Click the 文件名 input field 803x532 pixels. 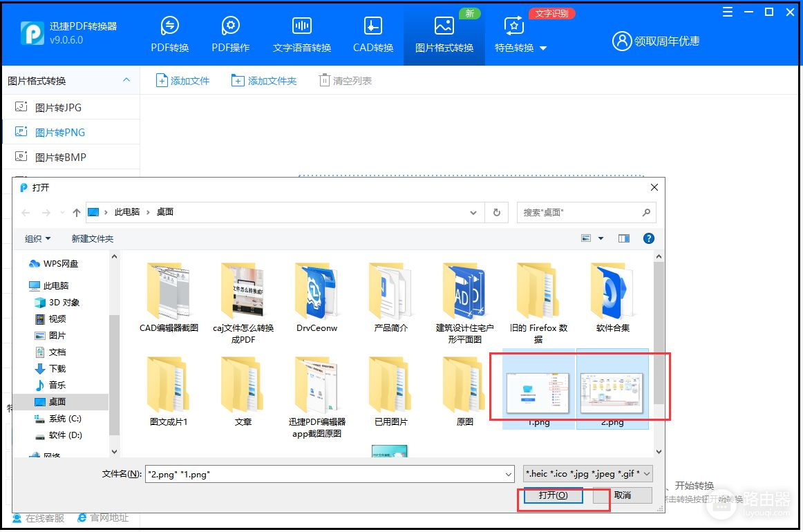[330, 474]
